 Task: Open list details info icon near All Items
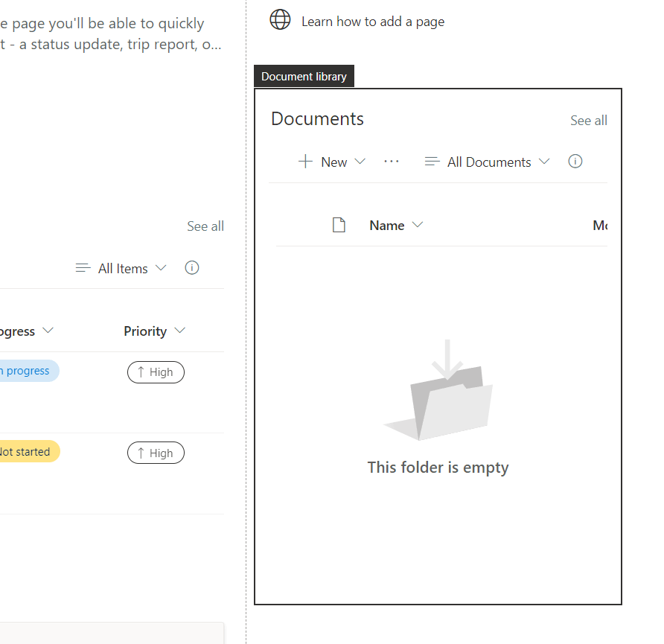pyautogui.click(x=192, y=267)
